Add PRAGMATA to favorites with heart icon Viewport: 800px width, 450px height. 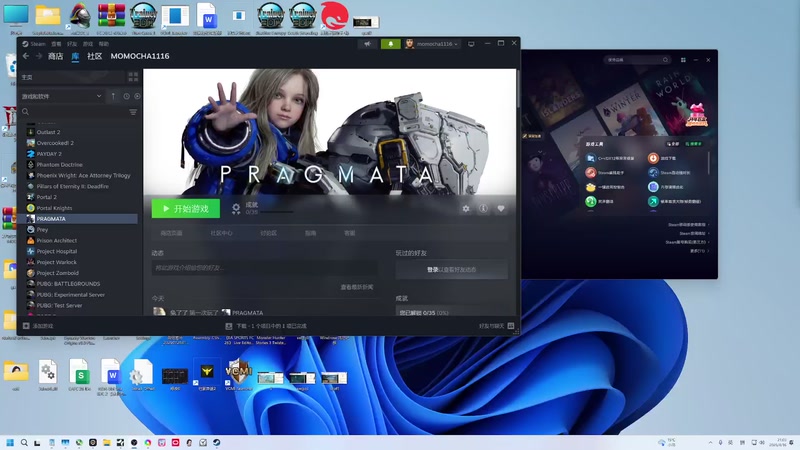pos(501,208)
